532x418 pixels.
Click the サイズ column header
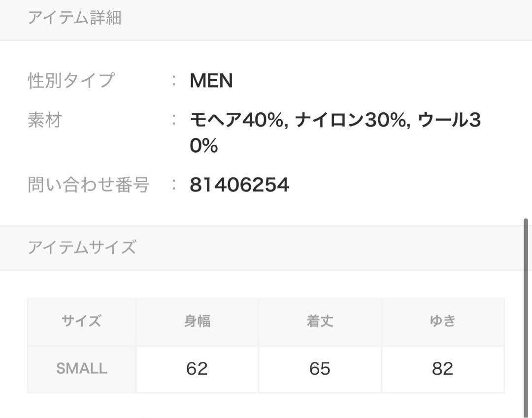pos(81,322)
